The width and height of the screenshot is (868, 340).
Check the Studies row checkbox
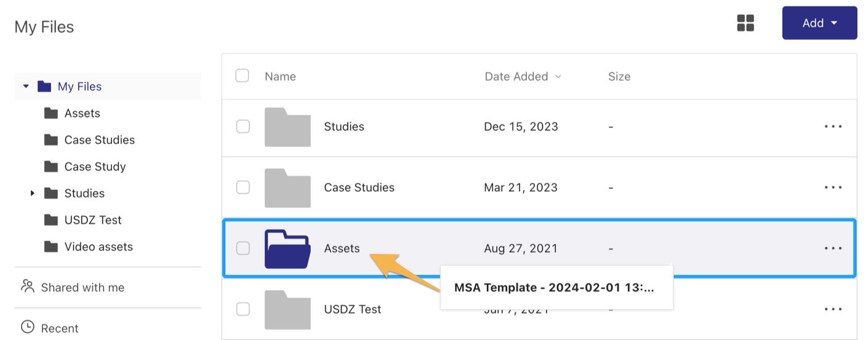243,126
